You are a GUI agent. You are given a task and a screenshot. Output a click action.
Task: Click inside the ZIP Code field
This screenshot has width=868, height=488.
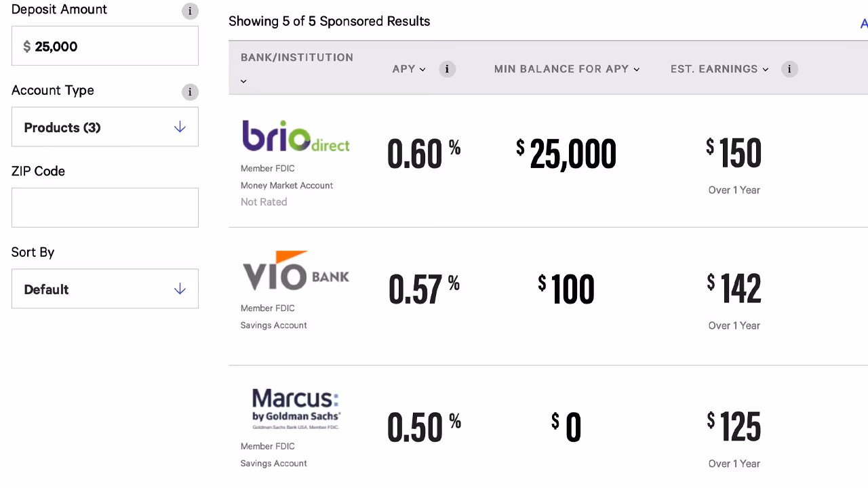point(105,207)
